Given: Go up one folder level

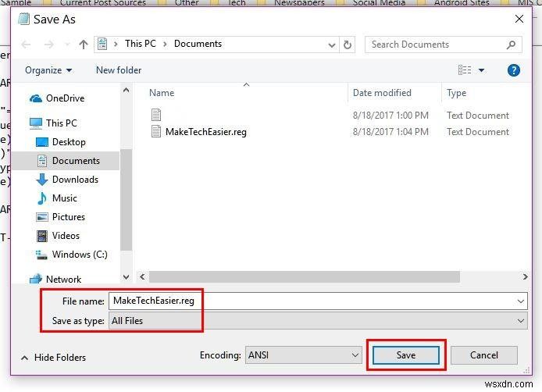Looking at the screenshot, I should (x=84, y=45).
